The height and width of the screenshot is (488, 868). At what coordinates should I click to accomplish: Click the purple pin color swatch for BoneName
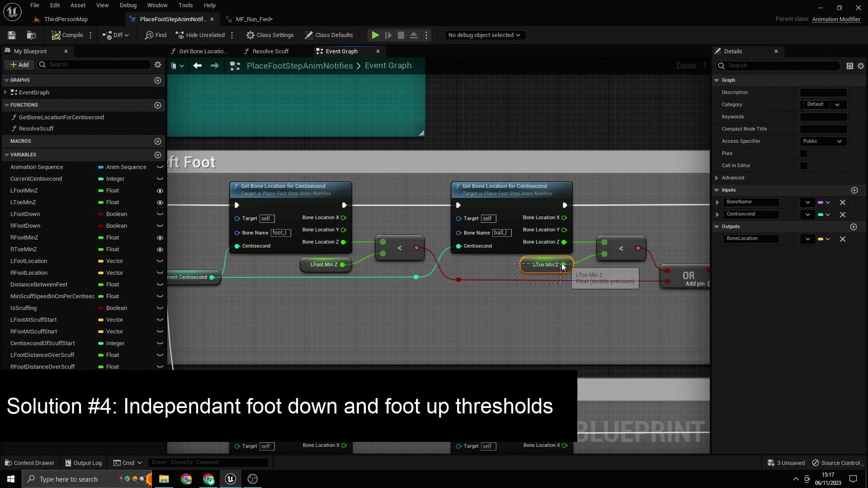point(821,202)
